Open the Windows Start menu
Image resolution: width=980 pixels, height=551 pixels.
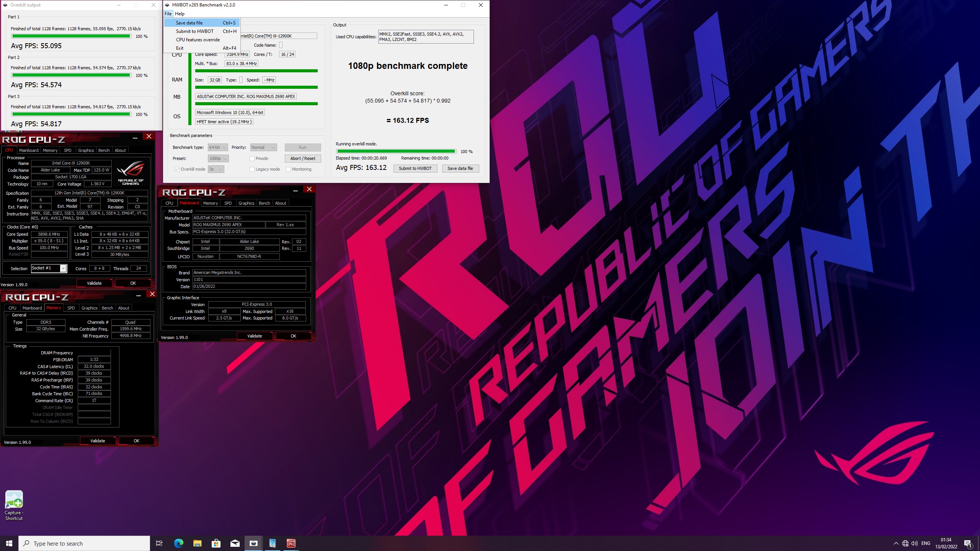point(9,543)
